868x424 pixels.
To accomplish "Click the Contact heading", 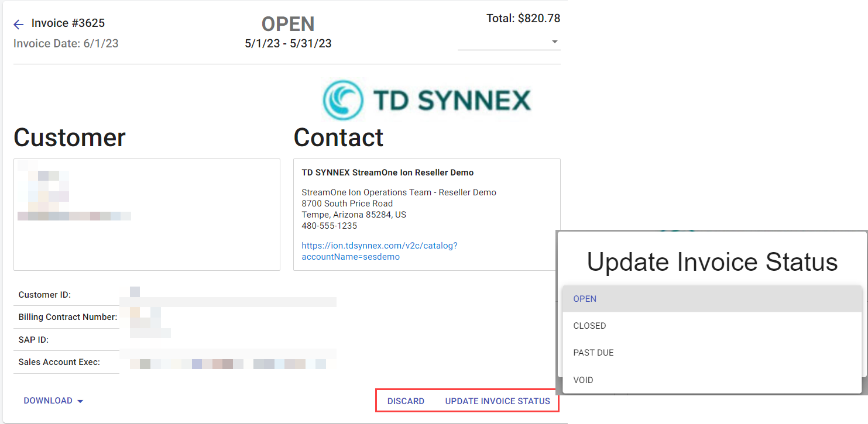I will point(338,137).
